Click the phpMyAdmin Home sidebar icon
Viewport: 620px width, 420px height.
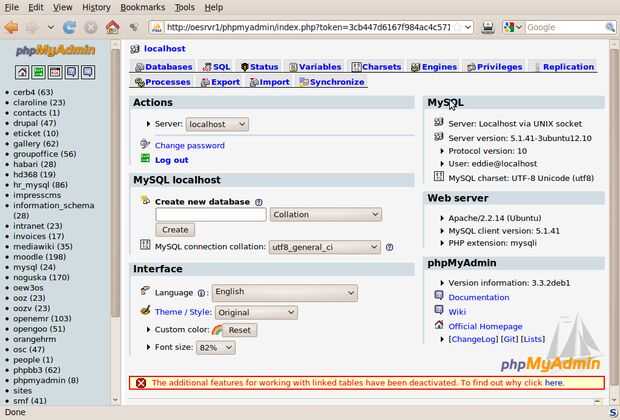click(22, 72)
